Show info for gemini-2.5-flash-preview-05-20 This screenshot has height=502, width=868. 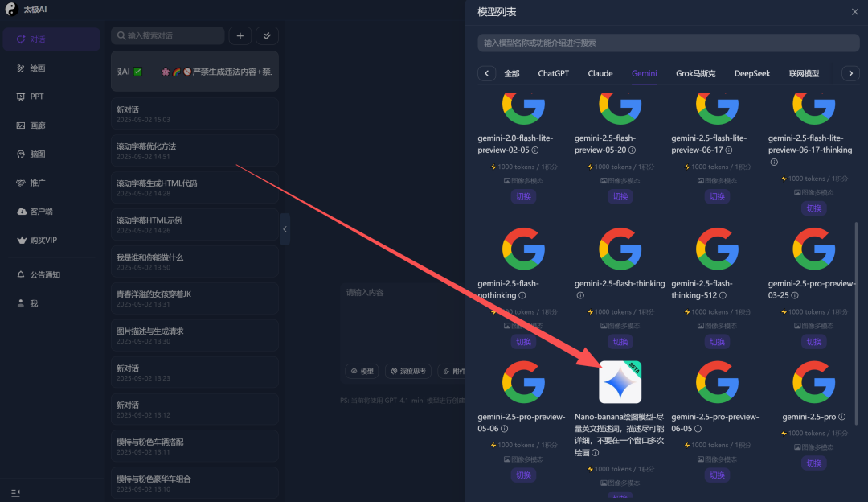click(x=633, y=150)
